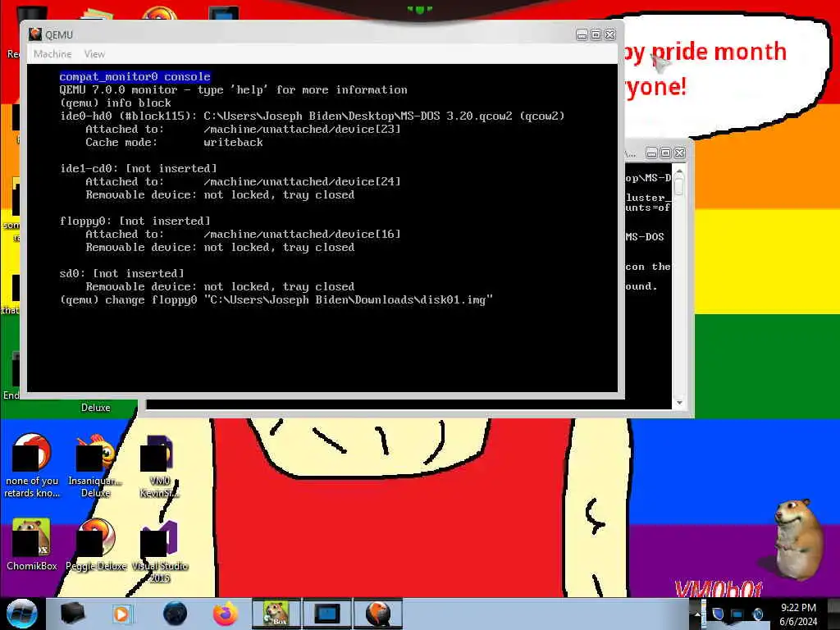Switch to QEMU taskbar button
Image resolution: width=840 pixels, height=630 pixels.
point(377,614)
